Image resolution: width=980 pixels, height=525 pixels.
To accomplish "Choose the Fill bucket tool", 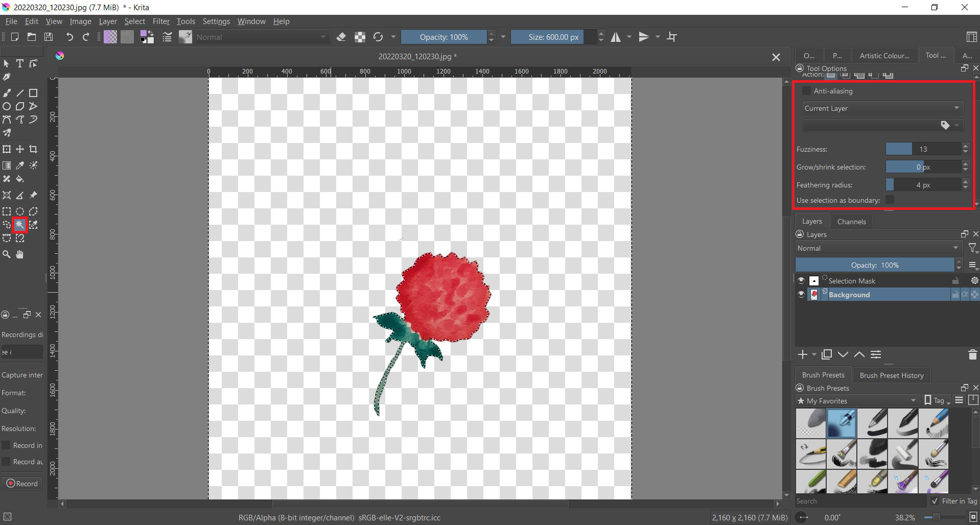I will coord(20,179).
